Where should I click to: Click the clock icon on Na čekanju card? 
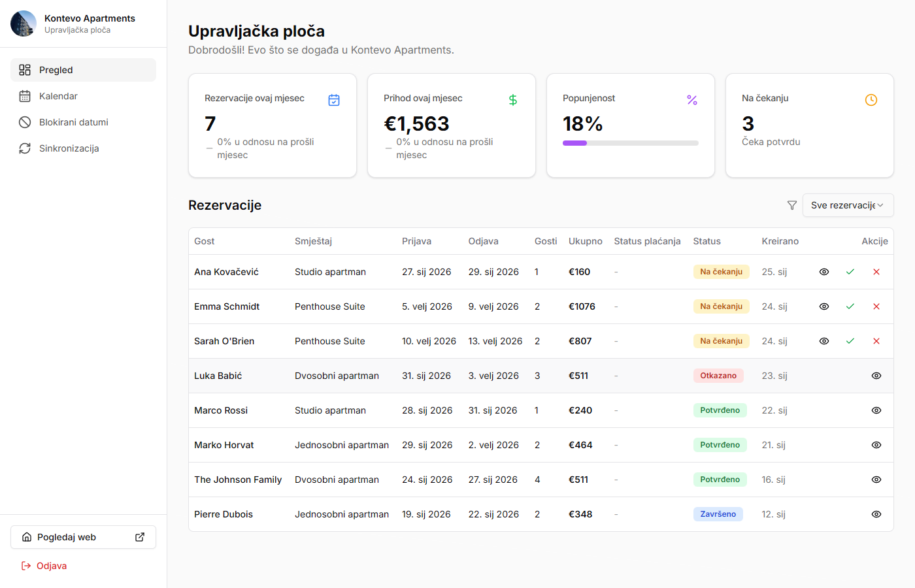pos(871,100)
